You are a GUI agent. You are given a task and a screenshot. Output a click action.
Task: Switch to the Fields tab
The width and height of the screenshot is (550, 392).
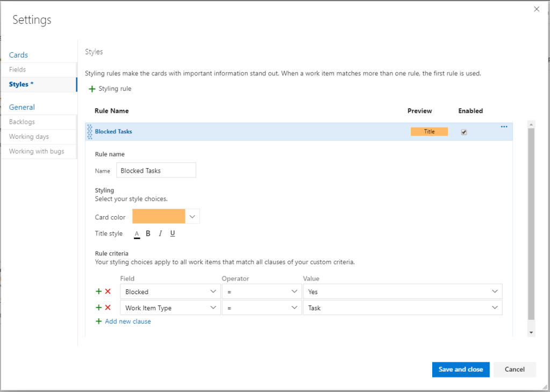pos(18,69)
